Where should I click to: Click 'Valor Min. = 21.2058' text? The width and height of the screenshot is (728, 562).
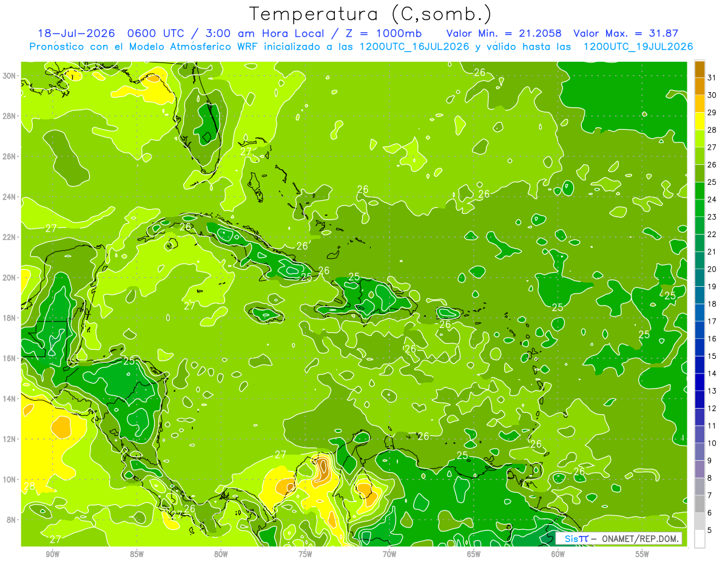pos(504,33)
